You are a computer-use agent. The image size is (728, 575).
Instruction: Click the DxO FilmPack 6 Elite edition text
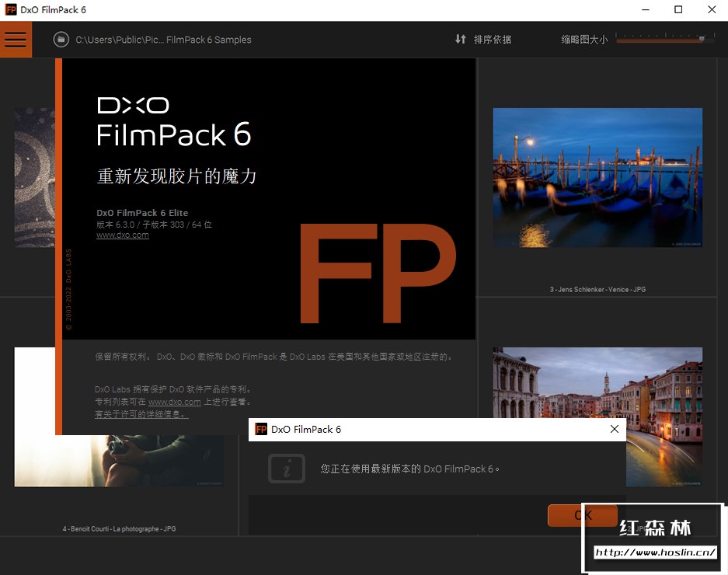pos(142,213)
